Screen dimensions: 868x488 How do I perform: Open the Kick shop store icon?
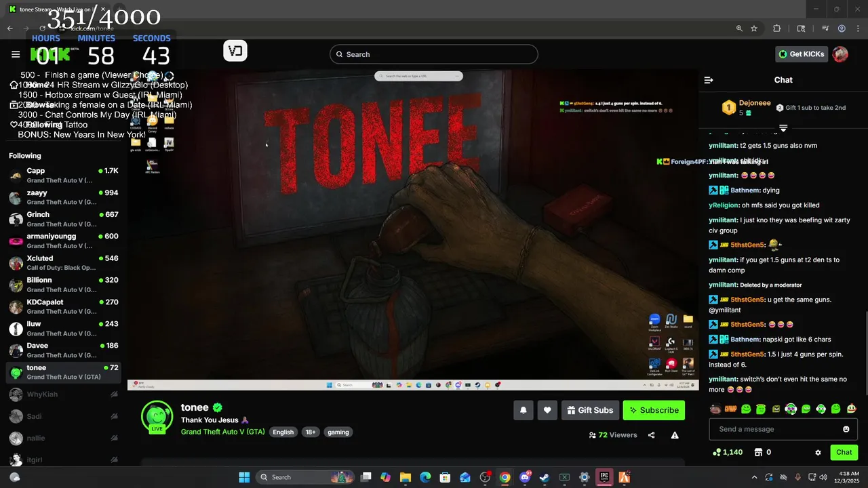click(759, 452)
